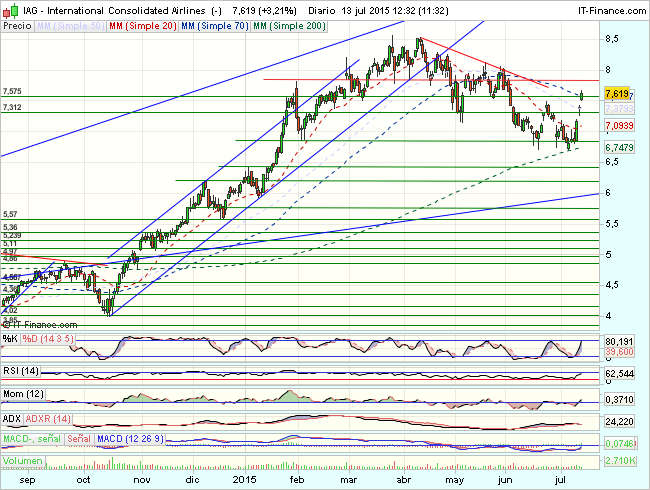The image size is (650, 490).
Task: Open the IT-Finance.com link in the header
Action: pyautogui.click(x=603, y=9)
